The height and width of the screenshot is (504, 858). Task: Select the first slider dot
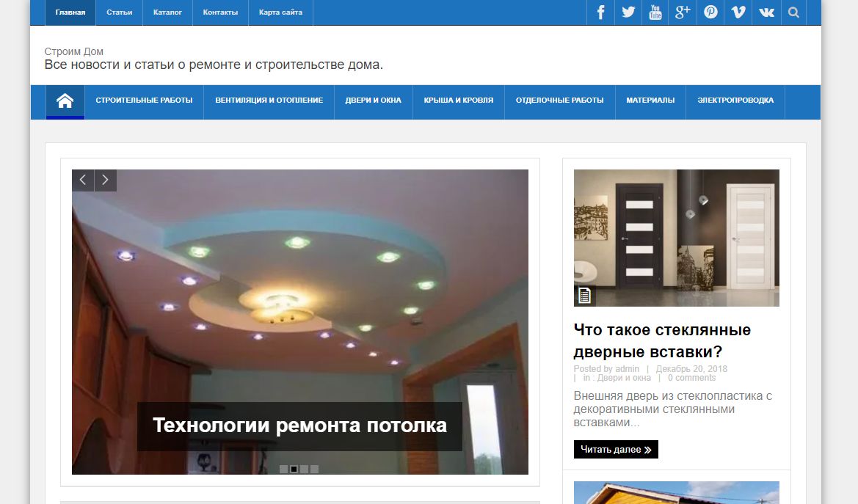[x=283, y=469]
